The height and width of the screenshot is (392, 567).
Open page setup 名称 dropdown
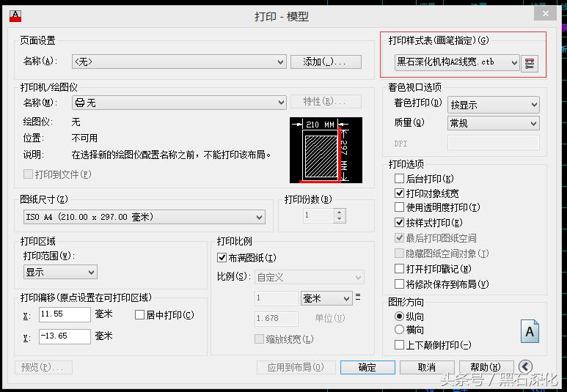(180, 62)
